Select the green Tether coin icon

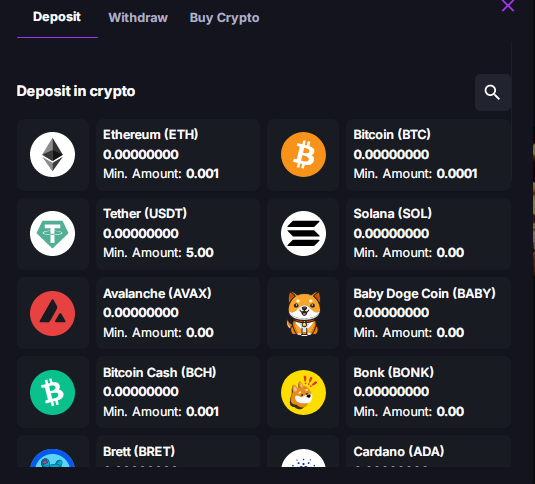point(53,234)
